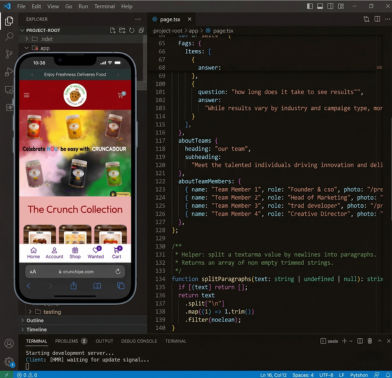
Task: Click line 134 splitParagraphs function name
Action: coord(226,279)
